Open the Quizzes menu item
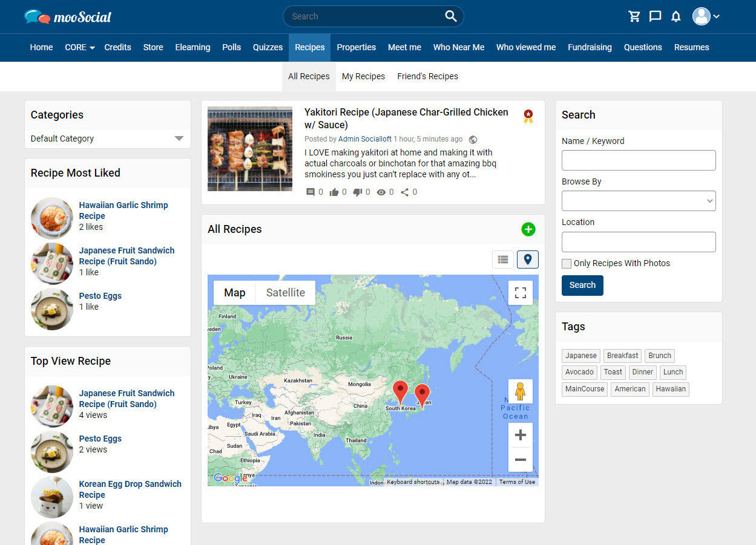This screenshot has width=756, height=545. point(268,47)
